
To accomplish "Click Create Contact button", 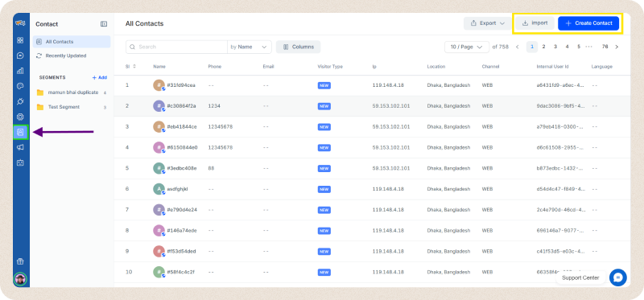I will (588, 23).
